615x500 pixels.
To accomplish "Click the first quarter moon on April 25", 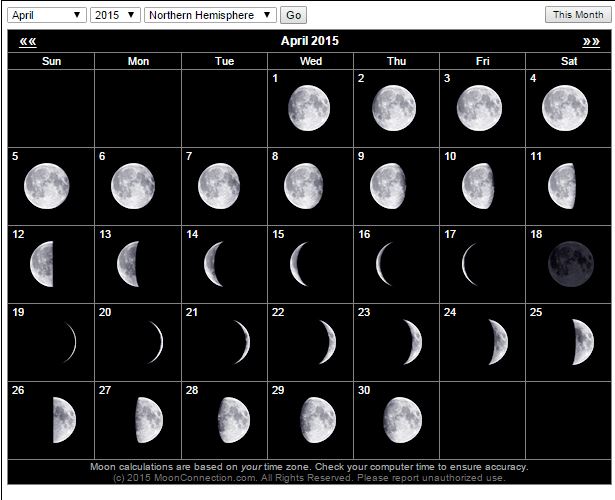I will 583,342.
